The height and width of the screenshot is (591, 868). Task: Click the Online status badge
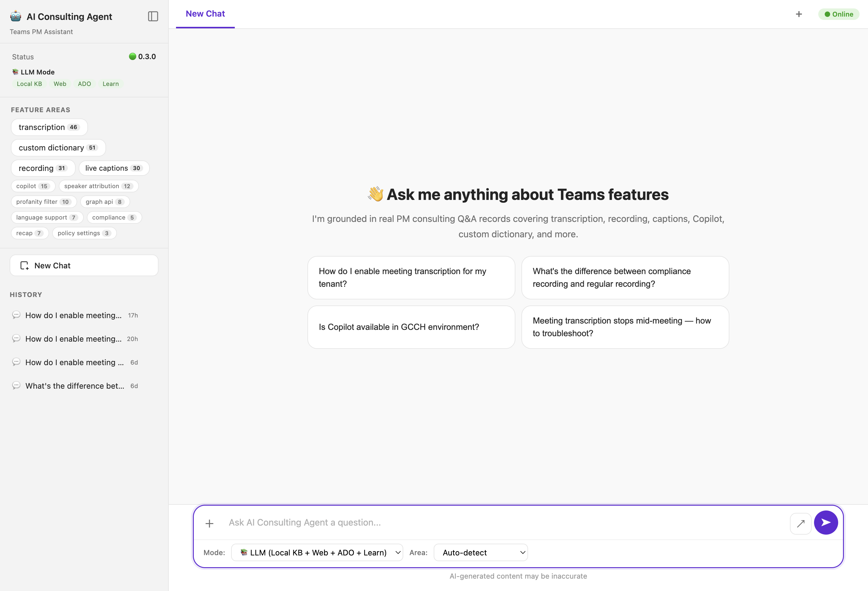(838, 14)
